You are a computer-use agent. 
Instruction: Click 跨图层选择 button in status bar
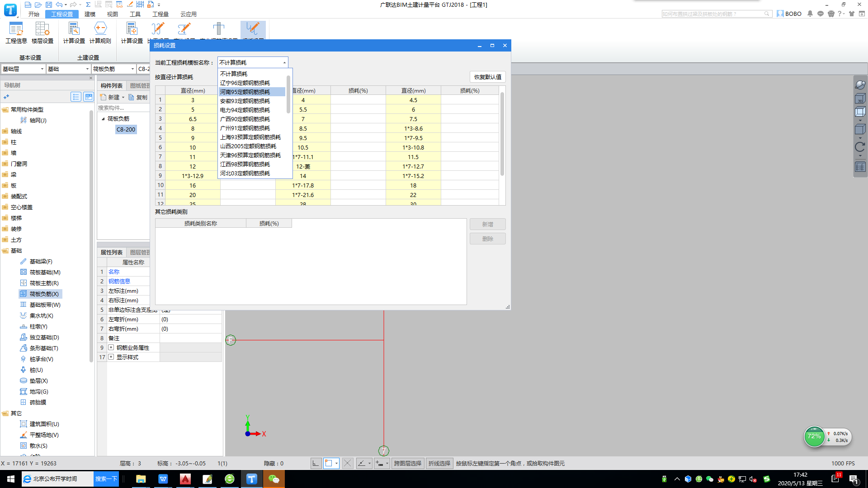[x=408, y=463]
